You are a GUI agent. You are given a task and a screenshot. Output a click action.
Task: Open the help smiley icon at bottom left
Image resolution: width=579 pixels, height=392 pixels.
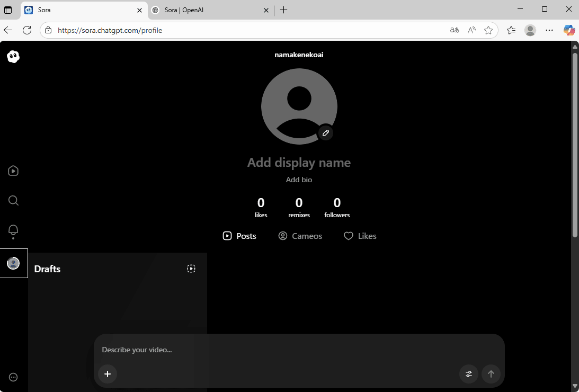tap(13, 377)
